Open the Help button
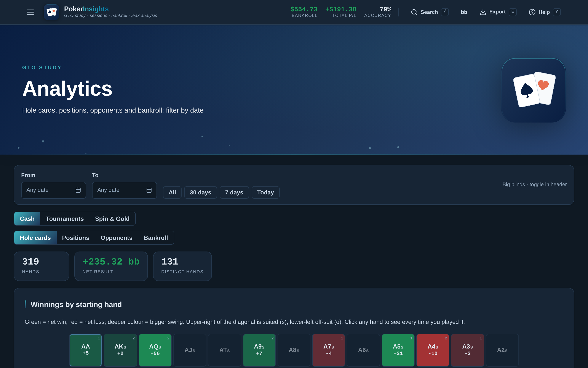Image resolution: width=588 pixels, height=368 pixels. pos(545,12)
